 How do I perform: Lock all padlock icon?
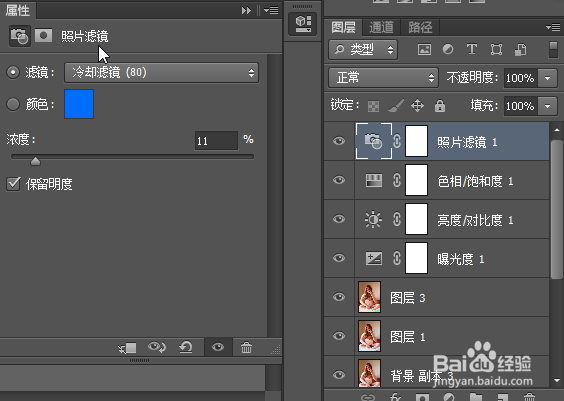440,106
